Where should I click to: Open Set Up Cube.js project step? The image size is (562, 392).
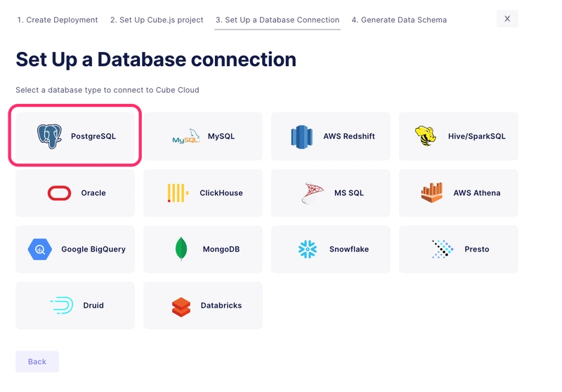[157, 20]
